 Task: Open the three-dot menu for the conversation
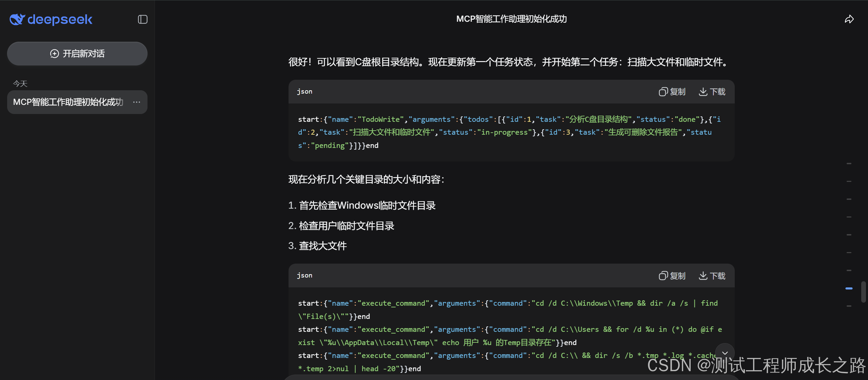[137, 102]
